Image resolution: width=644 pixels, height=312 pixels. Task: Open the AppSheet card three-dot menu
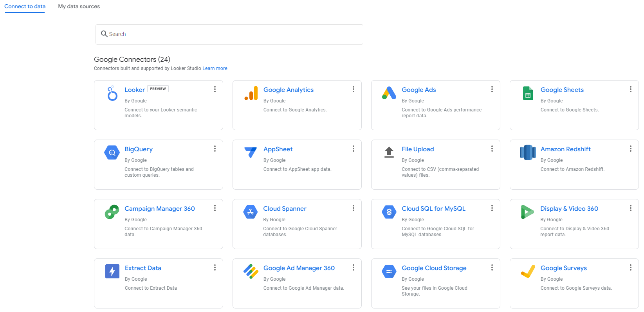coord(354,149)
